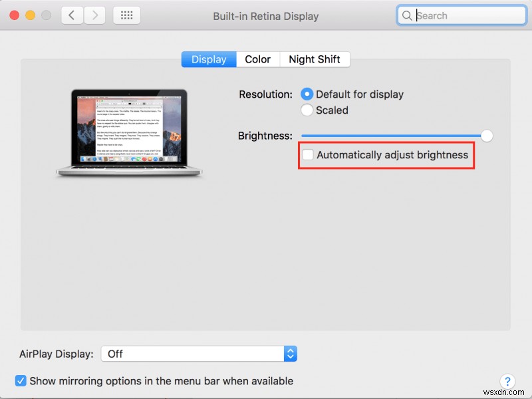The height and width of the screenshot is (399, 532).
Task: Click the Built-in Retina Display title
Action: (265, 15)
